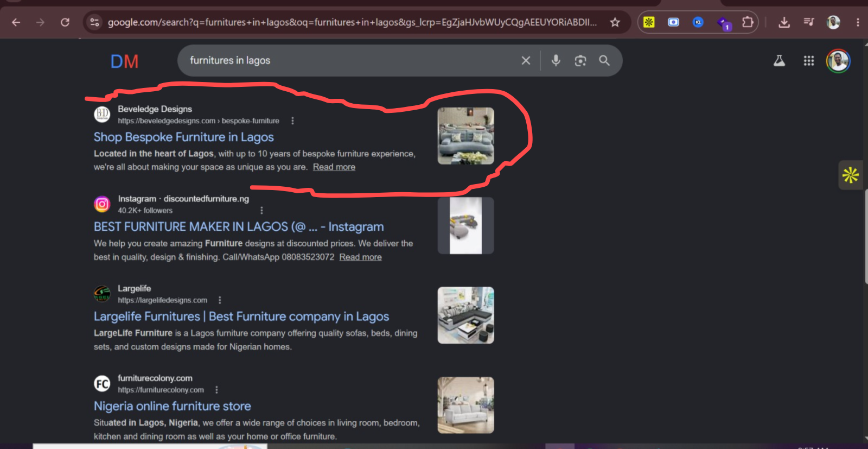The height and width of the screenshot is (449, 868).
Task: Click Read more on Beveledge Designs snippet
Action: (x=334, y=167)
